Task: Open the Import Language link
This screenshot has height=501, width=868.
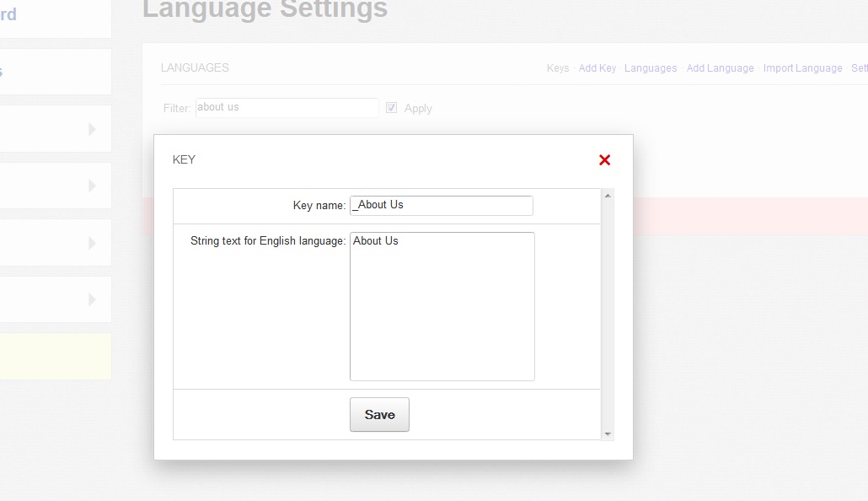Action: coord(802,68)
